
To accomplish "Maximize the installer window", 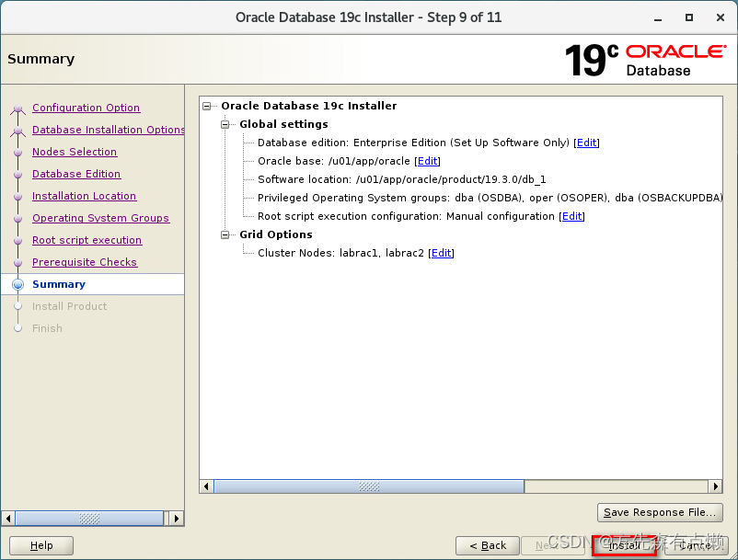I will click(x=689, y=17).
